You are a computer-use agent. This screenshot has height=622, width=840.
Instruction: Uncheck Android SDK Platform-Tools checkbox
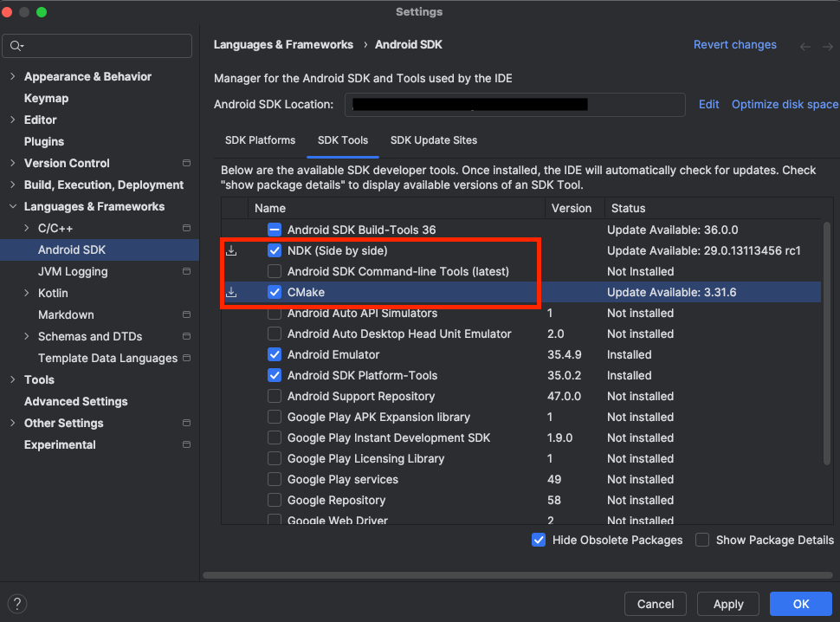coord(275,376)
